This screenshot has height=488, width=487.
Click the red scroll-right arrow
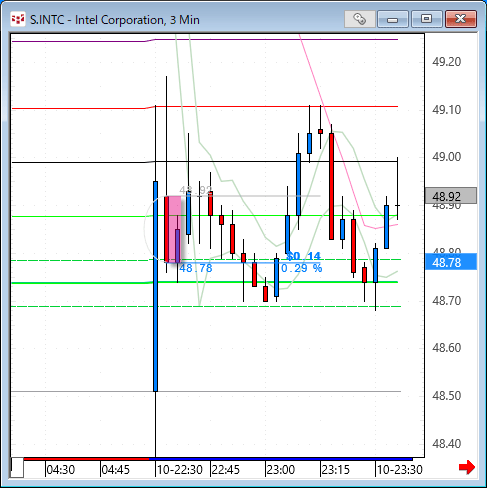[x=467, y=467]
